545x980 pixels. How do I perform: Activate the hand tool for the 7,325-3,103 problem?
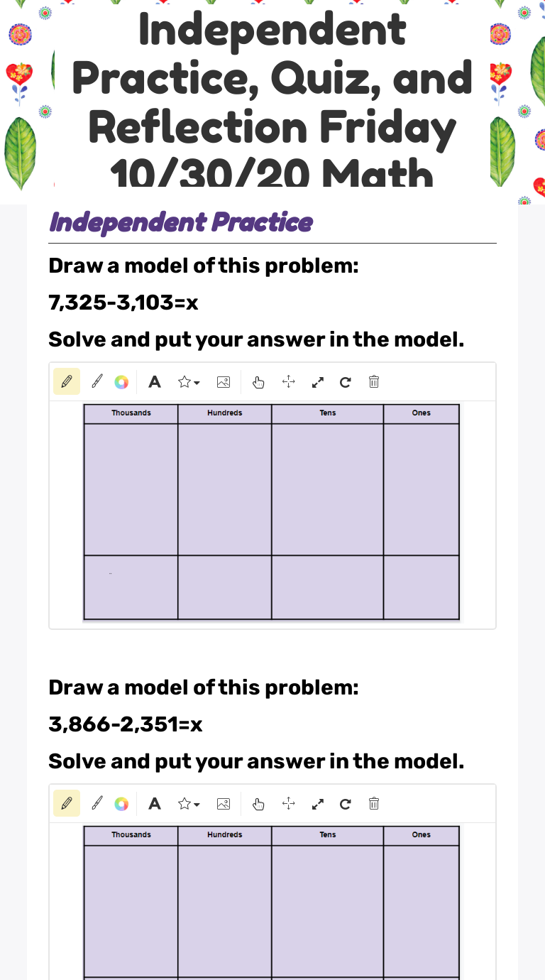click(x=258, y=382)
